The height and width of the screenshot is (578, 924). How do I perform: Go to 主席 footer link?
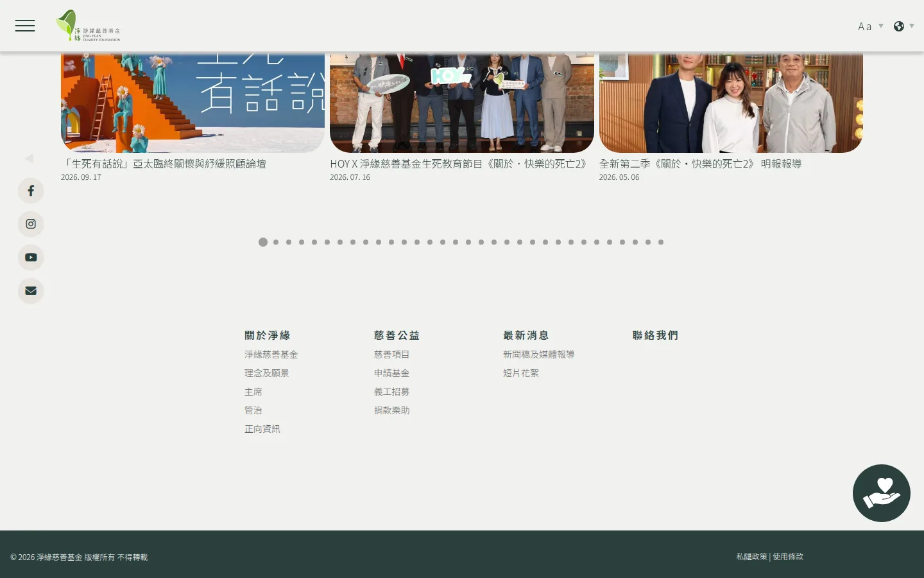coord(253,392)
